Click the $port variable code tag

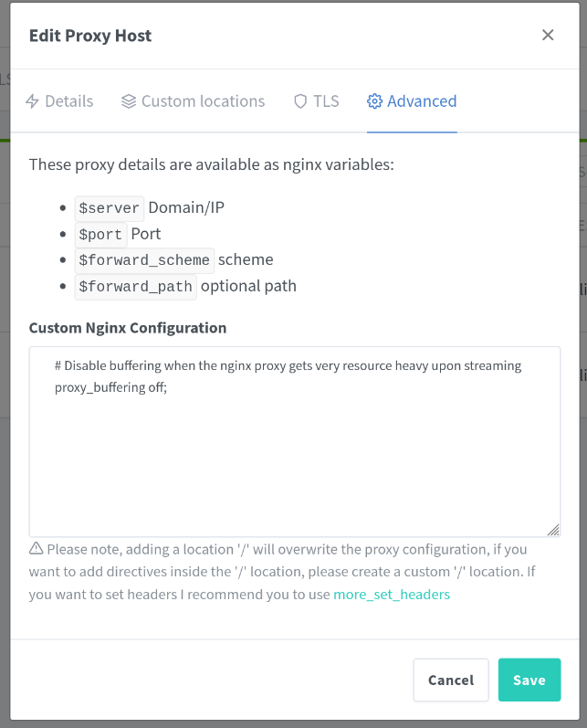[x=100, y=235]
